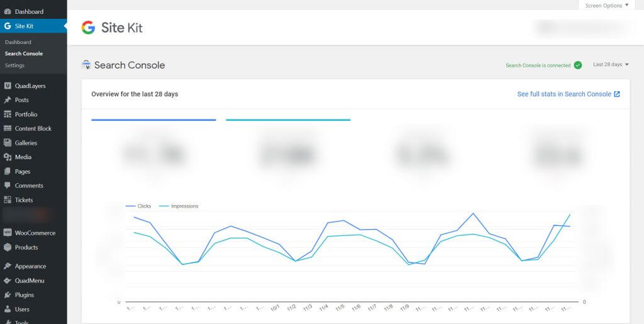Click the QuadLayers icon in sidebar
The width and height of the screenshot is (644, 324).
point(8,86)
